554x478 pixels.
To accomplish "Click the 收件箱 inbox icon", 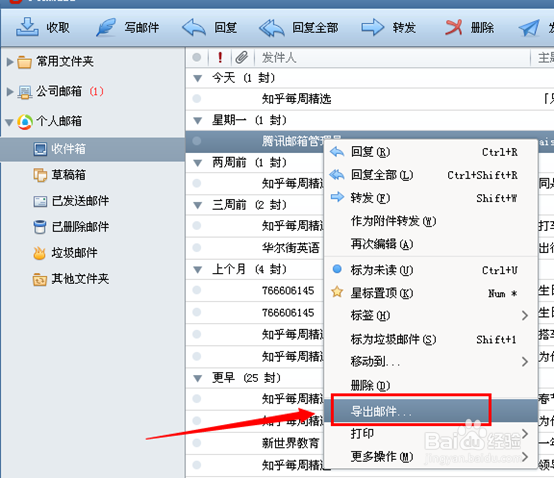I will tap(40, 149).
